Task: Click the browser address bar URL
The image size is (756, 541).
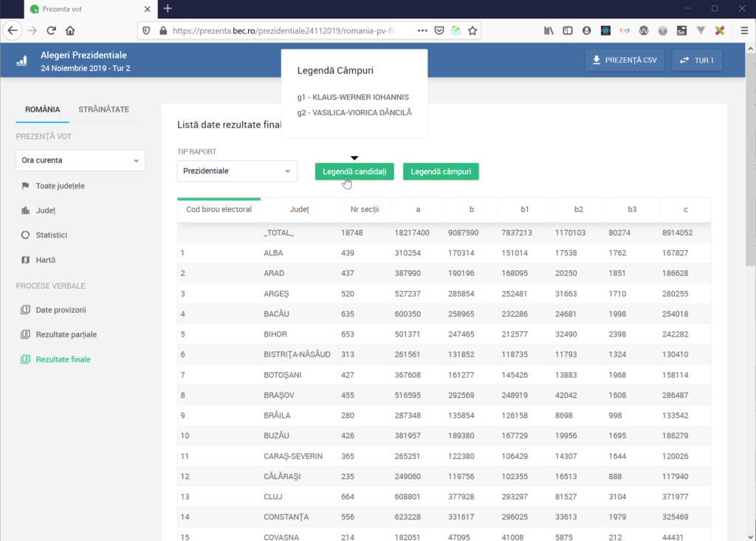Action: tap(284, 30)
